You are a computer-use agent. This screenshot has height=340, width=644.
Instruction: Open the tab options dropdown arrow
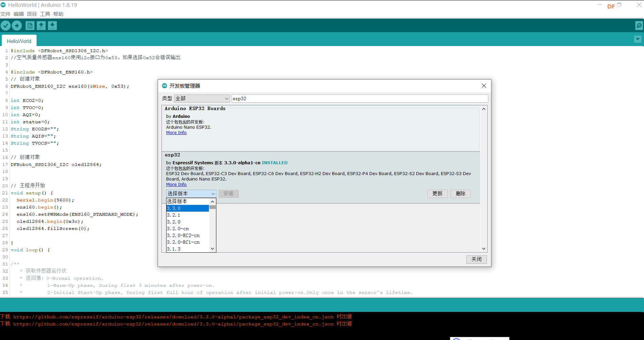[638, 39]
